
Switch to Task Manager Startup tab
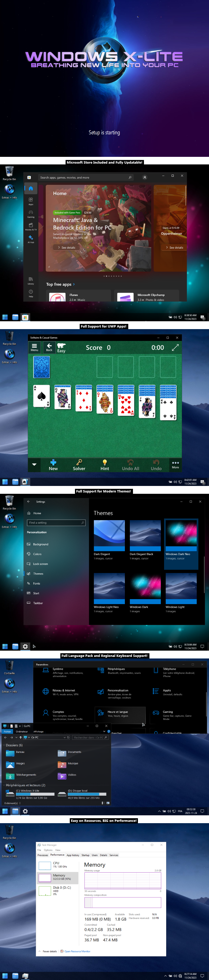click(85, 855)
